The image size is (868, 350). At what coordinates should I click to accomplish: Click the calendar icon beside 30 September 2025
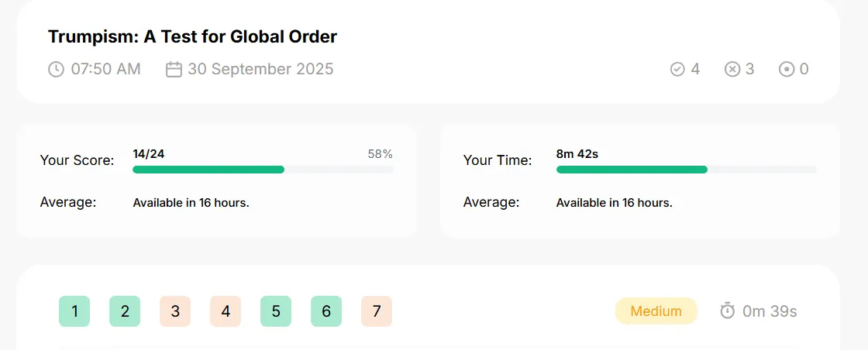tap(174, 69)
